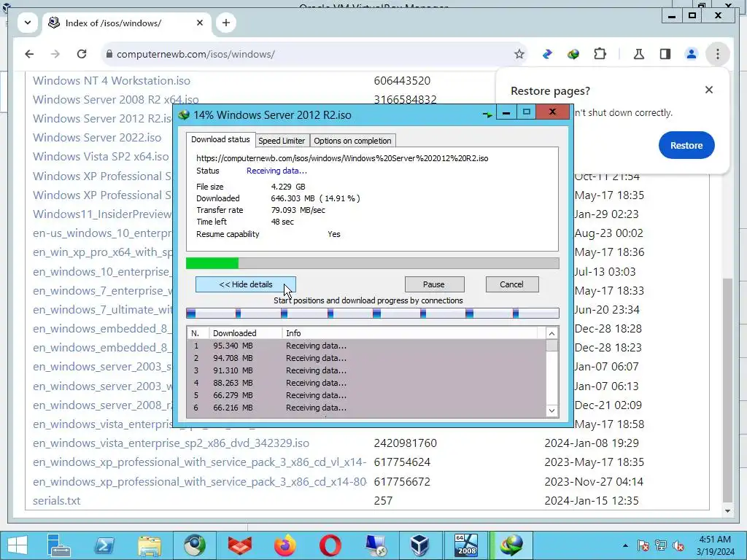Dismiss the Restore pages popup
Image resolution: width=747 pixels, height=560 pixels.
point(709,90)
